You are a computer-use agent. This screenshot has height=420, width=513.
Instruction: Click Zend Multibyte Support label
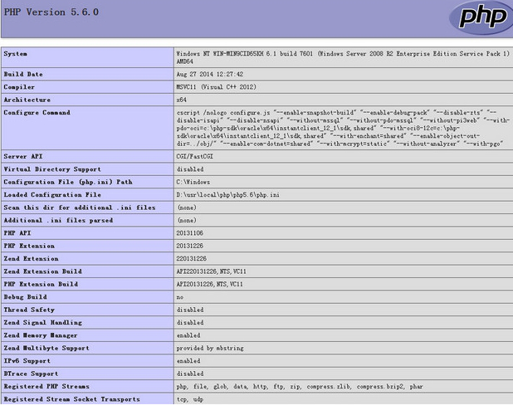(x=46, y=348)
